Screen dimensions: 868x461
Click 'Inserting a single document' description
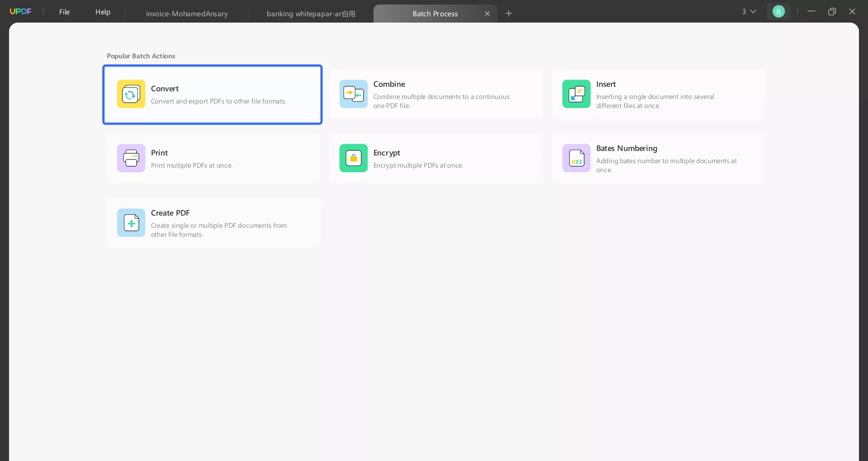[655, 101]
